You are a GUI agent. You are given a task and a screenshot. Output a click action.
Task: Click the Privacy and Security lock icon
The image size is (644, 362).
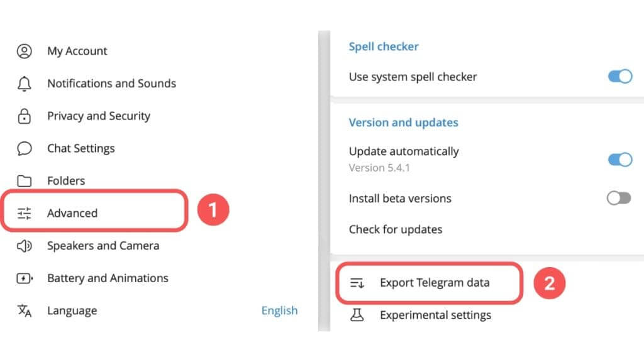point(25,116)
